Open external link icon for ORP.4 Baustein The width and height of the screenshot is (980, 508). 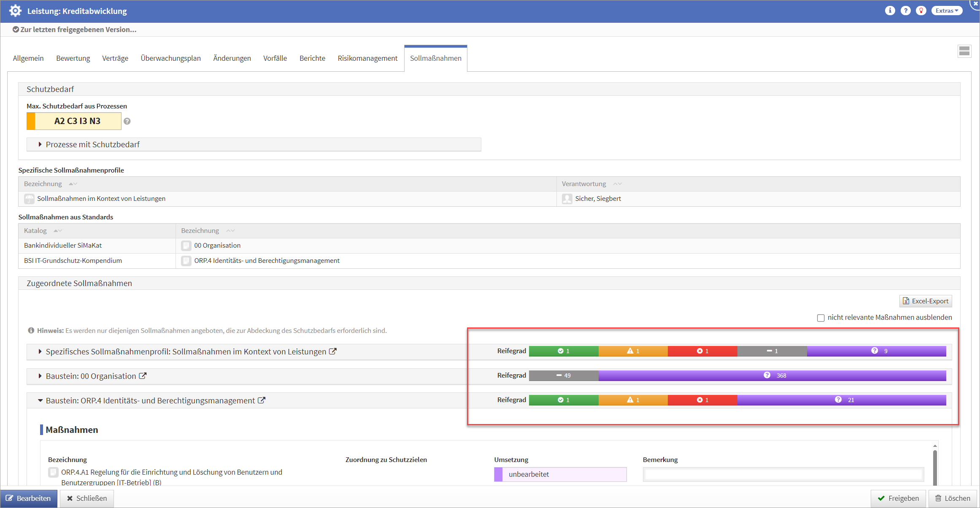point(262,400)
